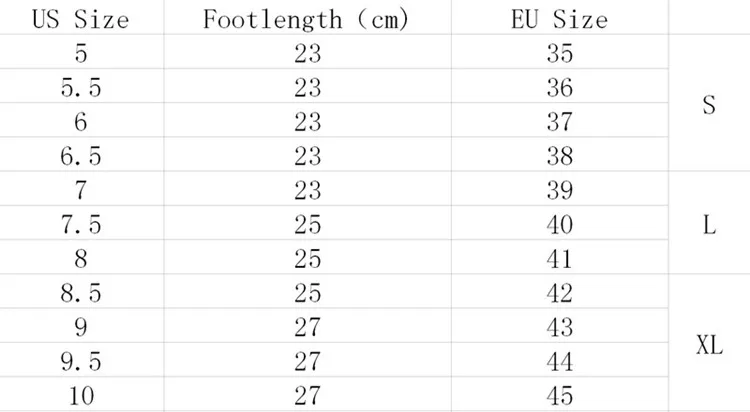Click US size 5.5 cell

[80, 87]
